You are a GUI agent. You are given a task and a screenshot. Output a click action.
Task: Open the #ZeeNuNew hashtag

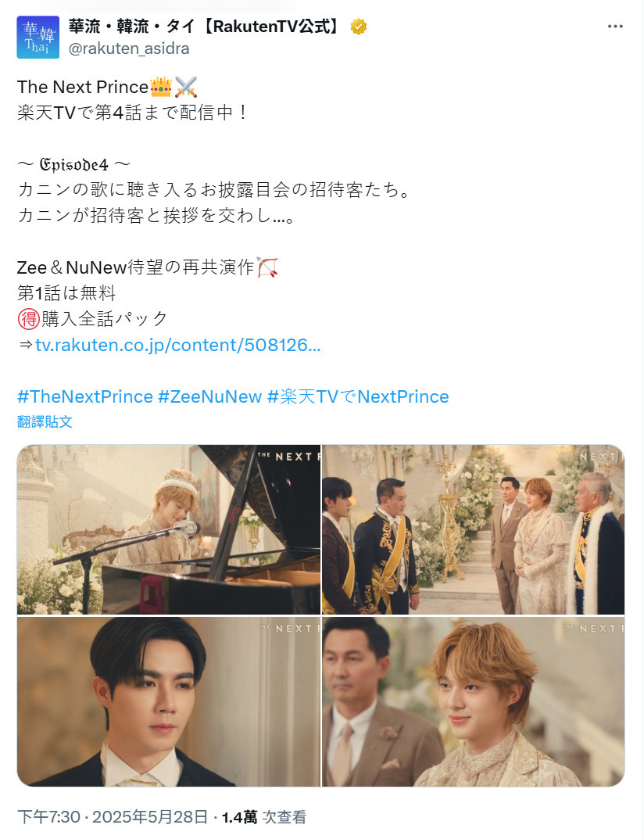pos(209,396)
